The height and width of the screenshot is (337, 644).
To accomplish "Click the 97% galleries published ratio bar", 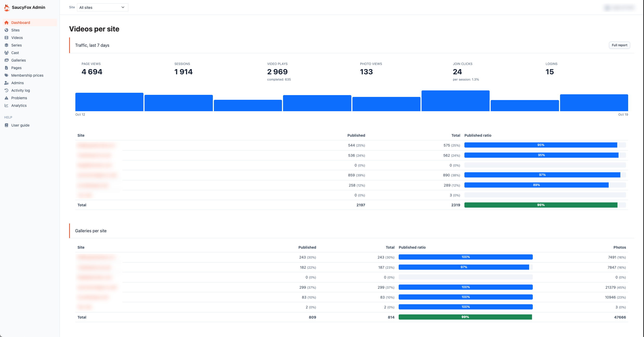I will (x=464, y=267).
